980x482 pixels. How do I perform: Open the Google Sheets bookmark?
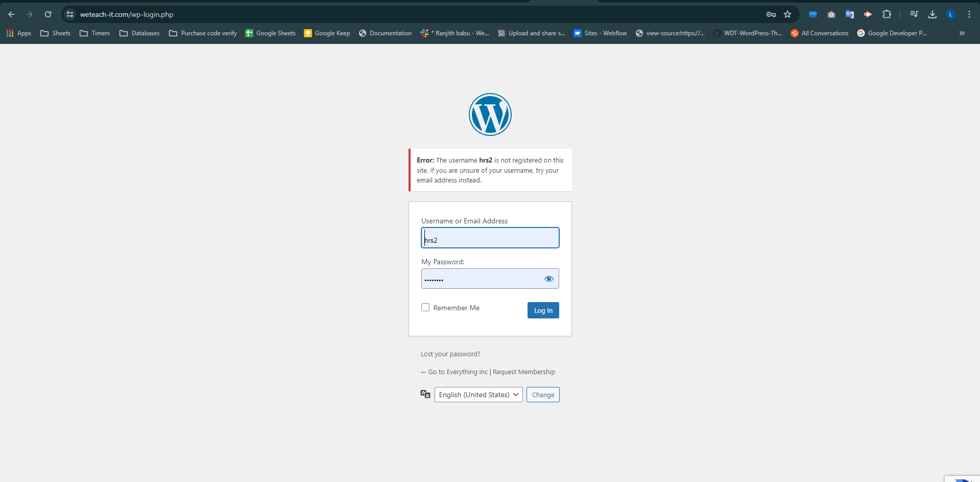coord(270,33)
